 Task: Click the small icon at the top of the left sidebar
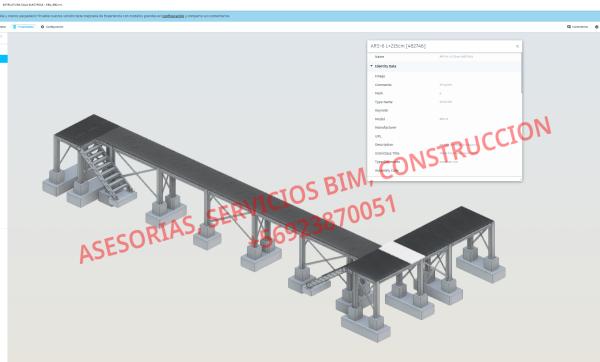point(2,37)
